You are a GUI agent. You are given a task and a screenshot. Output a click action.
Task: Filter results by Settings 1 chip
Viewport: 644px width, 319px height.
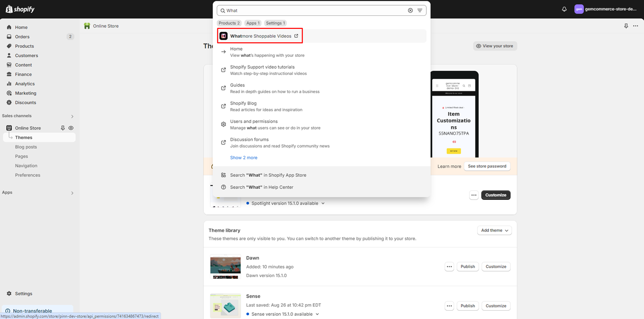(x=275, y=23)
